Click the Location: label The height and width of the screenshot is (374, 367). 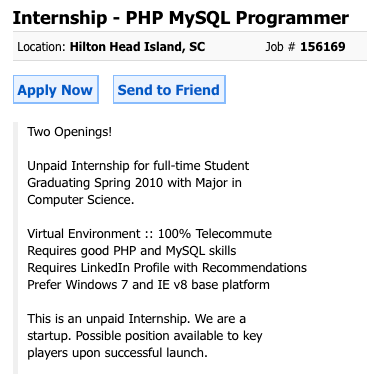tap(41, 47)
